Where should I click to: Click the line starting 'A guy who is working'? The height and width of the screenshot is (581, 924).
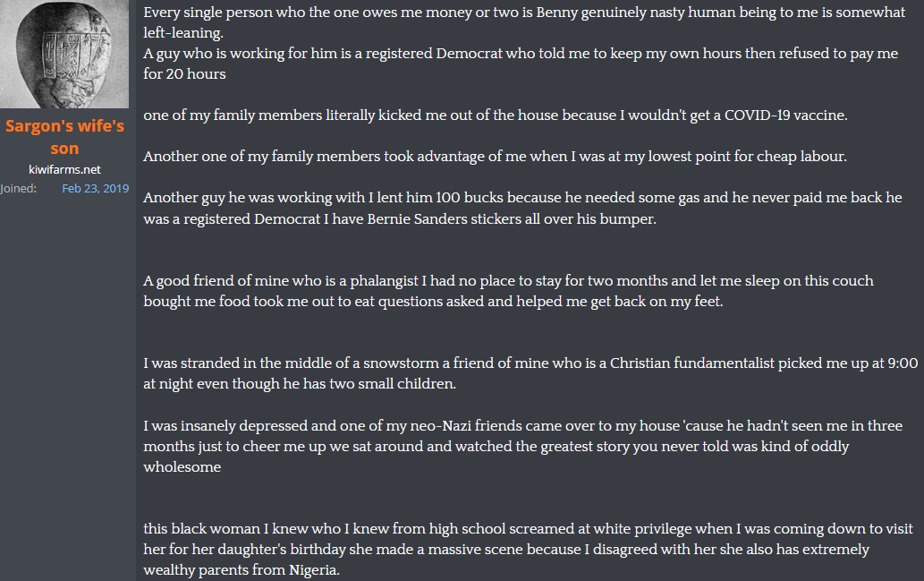pos(521,54)
